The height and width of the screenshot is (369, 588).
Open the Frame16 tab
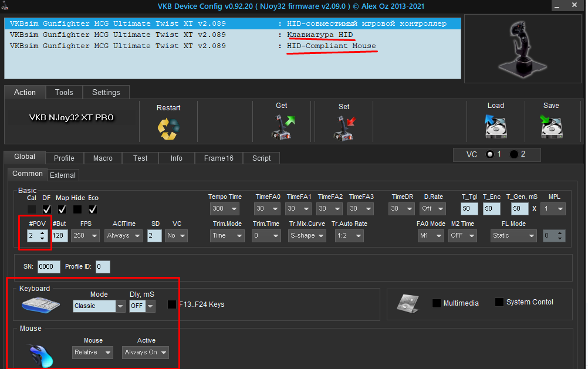[219, 158]
